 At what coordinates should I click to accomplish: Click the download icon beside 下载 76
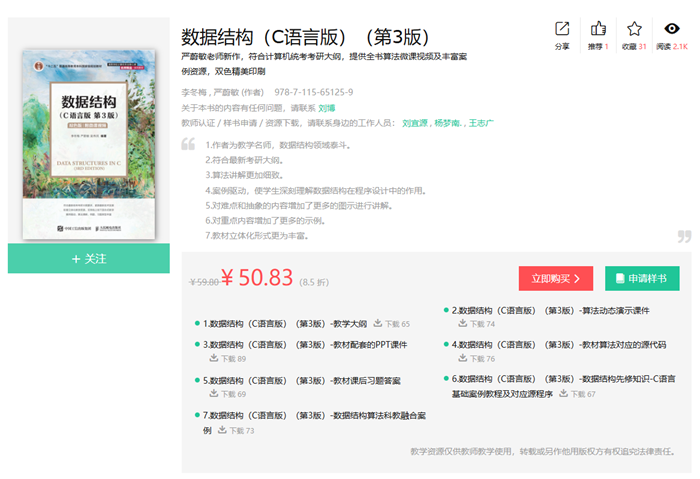(463, 358)
